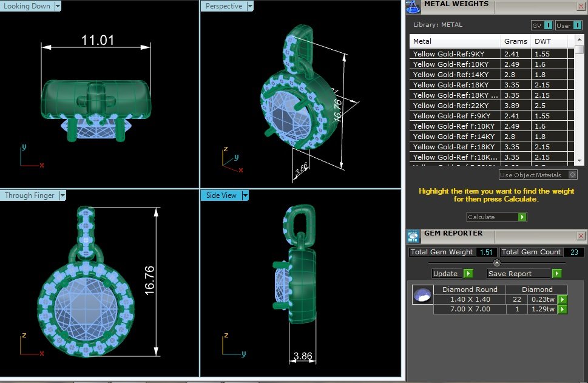Toggle the GV library switch
Screen dimensions: 588x383
point(548,25)
